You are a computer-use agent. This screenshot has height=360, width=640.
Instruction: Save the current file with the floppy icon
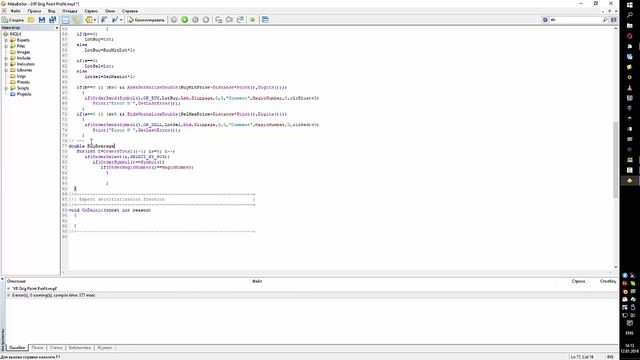point(42,20)
